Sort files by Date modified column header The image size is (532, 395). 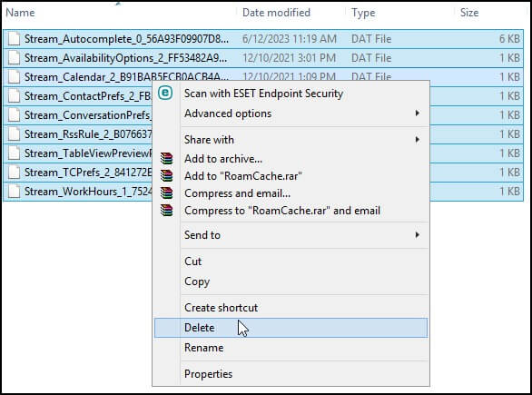(276, 13)
